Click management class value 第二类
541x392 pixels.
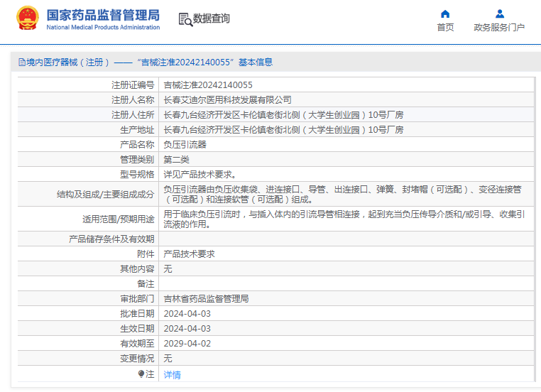[176, 159]
